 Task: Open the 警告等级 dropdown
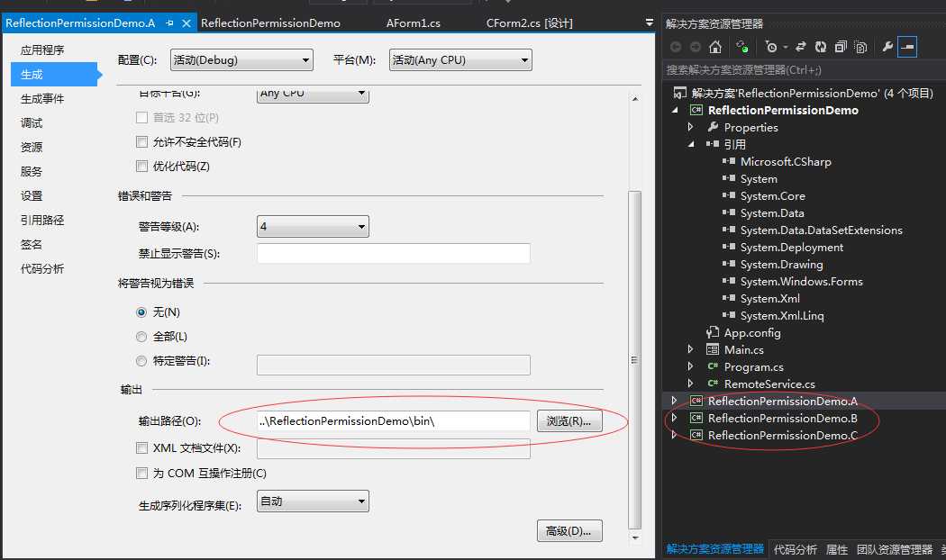coord(313,227)
